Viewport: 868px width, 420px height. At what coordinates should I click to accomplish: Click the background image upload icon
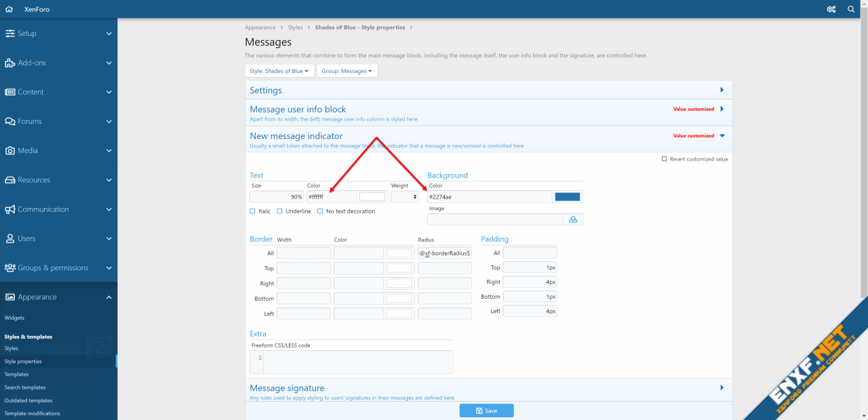tap(573, 219)
